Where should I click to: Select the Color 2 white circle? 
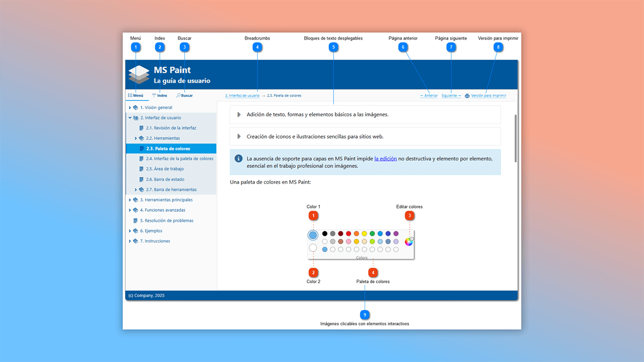pyautogui.click(x=313, y=248)
